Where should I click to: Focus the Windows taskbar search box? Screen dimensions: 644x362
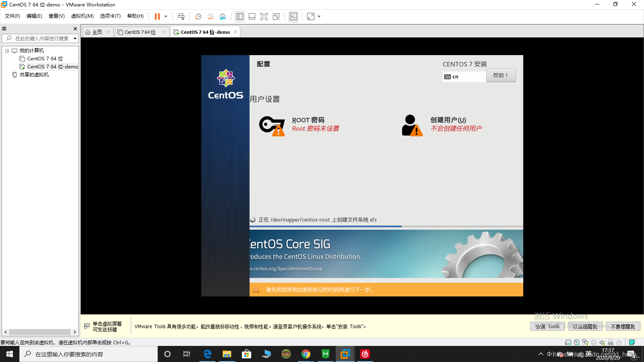[x=89, y=354]
